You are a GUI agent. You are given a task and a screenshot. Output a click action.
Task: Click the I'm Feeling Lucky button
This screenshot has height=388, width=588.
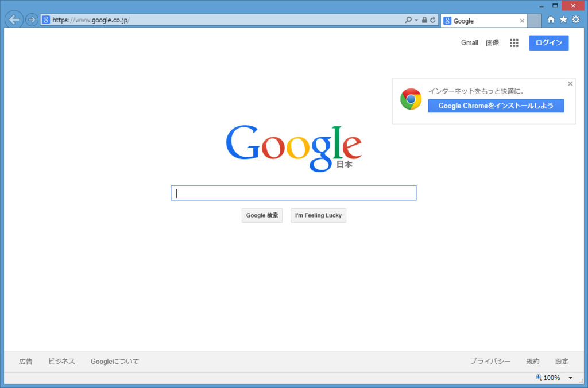pos(318,216)
